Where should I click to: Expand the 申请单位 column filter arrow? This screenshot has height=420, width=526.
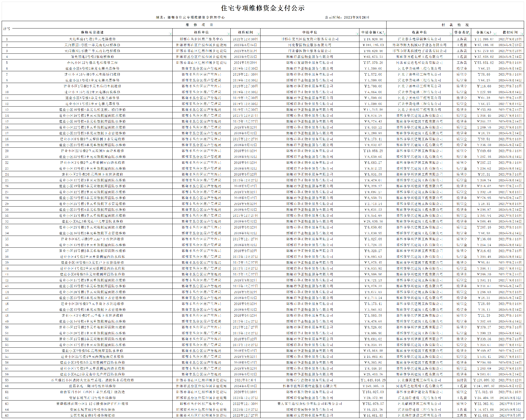[x=357, y=34]
